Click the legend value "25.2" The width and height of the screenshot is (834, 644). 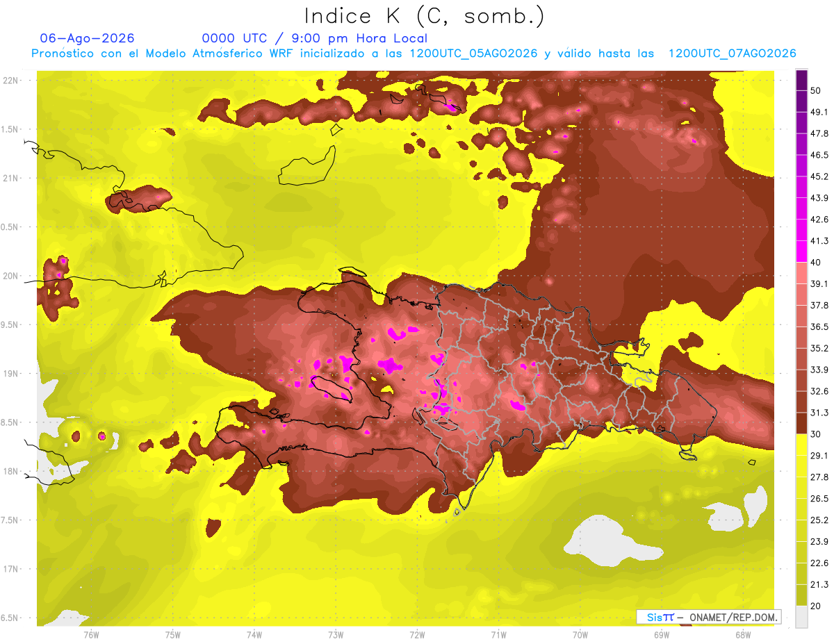[819, 520]
